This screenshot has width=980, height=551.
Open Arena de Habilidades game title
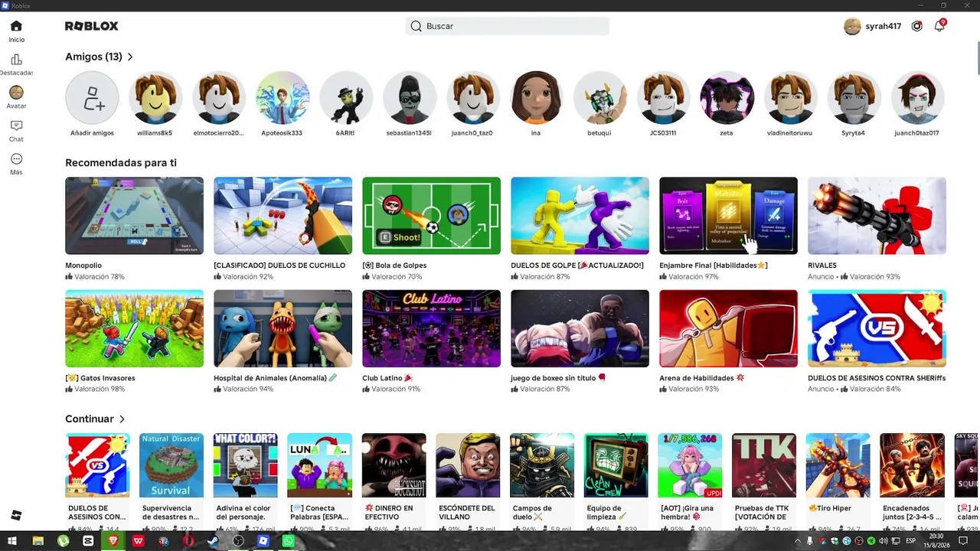coord(702,378)
